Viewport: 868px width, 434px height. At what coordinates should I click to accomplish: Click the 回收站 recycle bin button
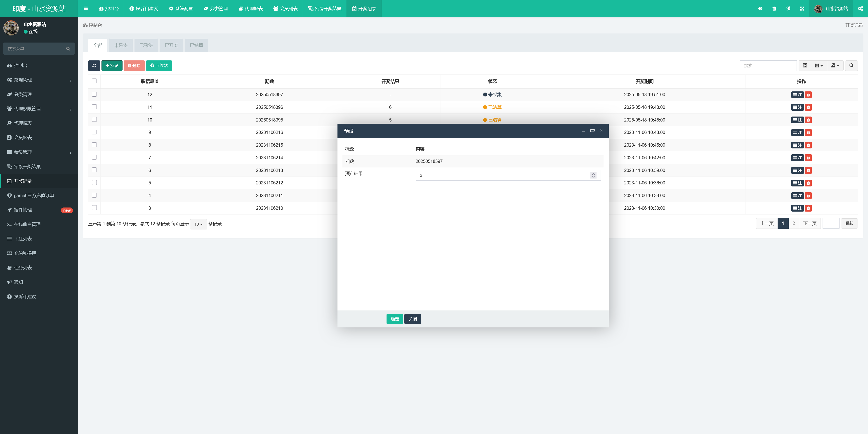click(x=159, y=65)
